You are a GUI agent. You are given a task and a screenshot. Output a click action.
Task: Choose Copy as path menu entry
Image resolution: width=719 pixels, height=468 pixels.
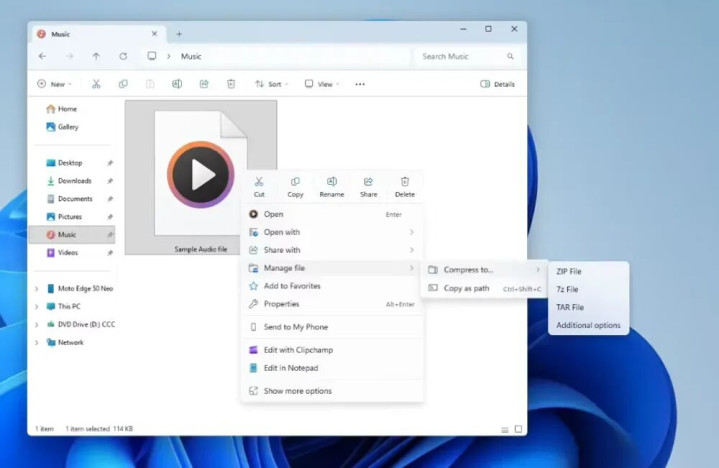[x=467, y=288]
